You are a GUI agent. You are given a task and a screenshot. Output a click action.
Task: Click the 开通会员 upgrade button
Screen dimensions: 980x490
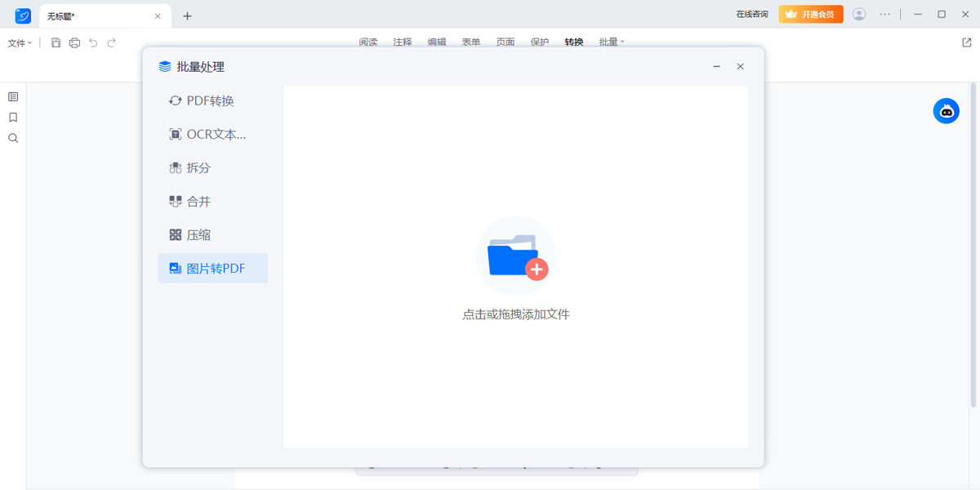click(x=810, y=14)
